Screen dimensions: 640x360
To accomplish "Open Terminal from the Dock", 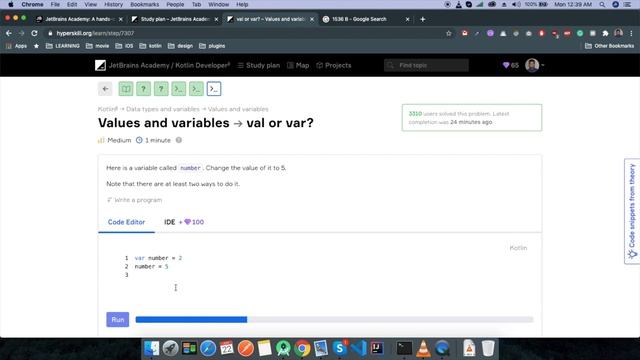I will click(404, 349).
